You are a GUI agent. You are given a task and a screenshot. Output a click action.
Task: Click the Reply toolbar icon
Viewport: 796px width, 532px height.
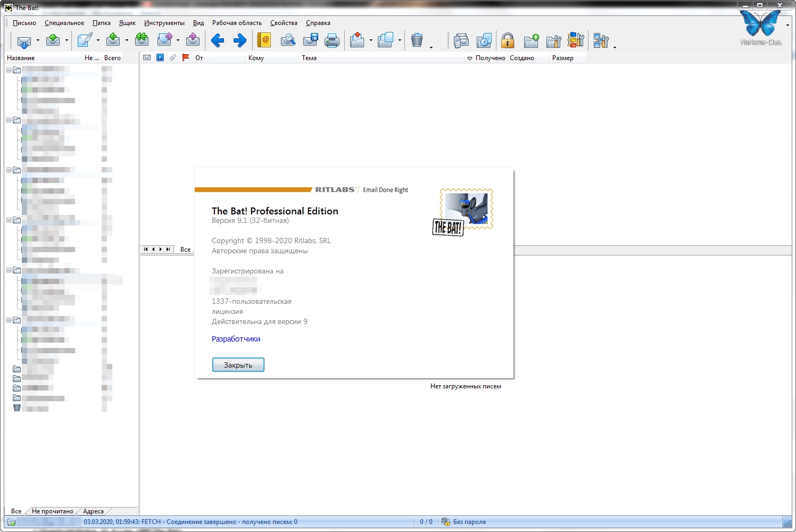[x=113, y=40]
